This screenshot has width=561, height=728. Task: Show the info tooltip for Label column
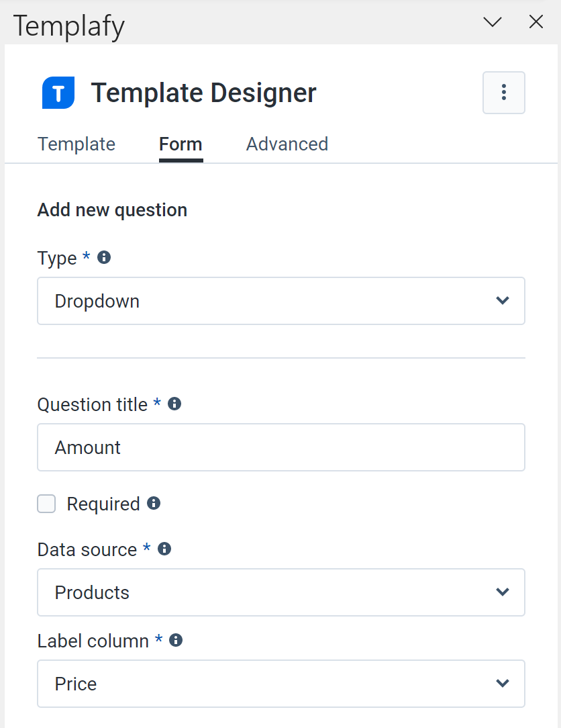[175, 640]
